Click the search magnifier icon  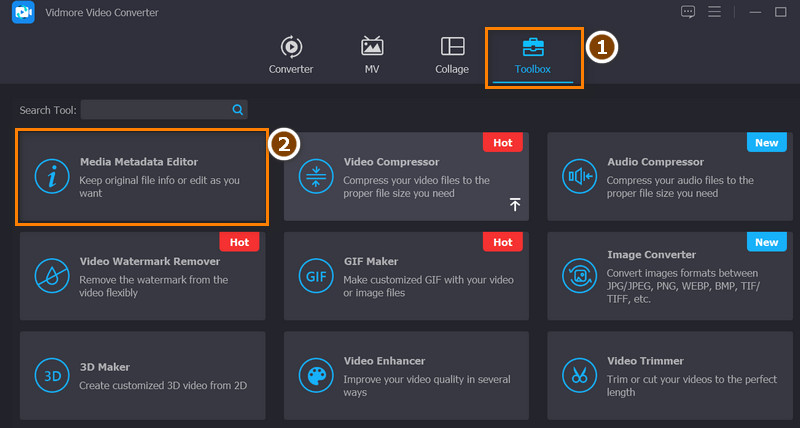(x=238, y=110)
